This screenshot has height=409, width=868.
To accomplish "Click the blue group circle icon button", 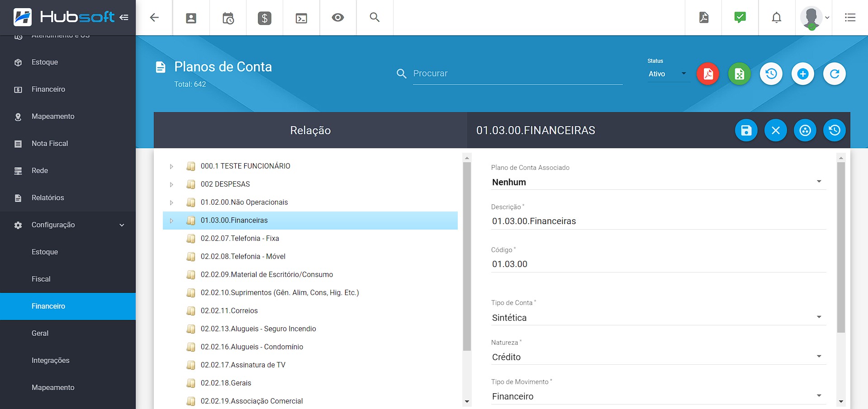I will 805,131.
